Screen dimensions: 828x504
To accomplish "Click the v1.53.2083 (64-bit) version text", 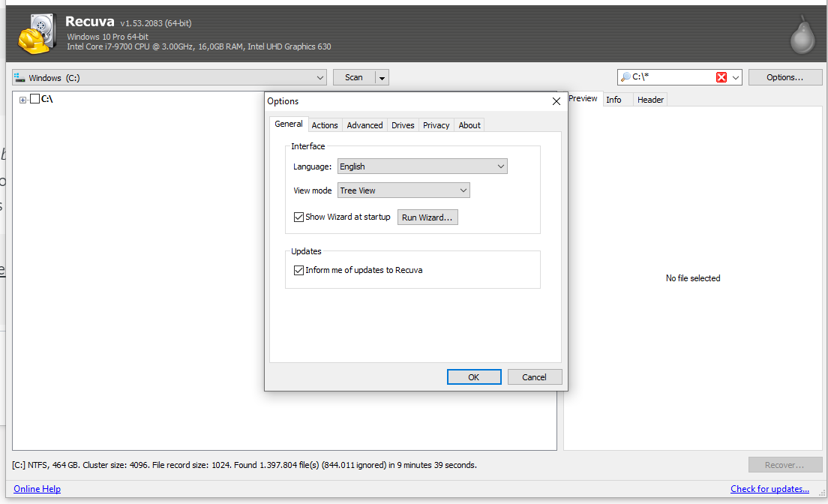I will (156, 23).
